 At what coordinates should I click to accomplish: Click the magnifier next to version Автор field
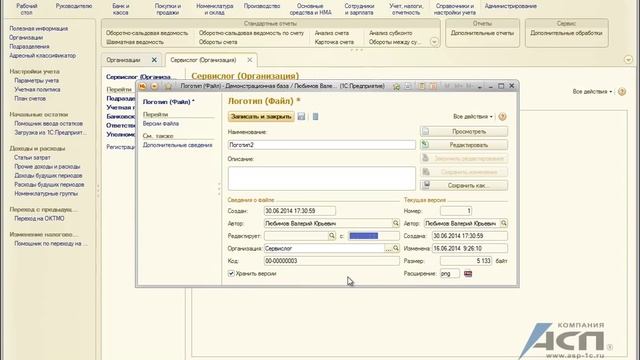click(x=504, y=223)
